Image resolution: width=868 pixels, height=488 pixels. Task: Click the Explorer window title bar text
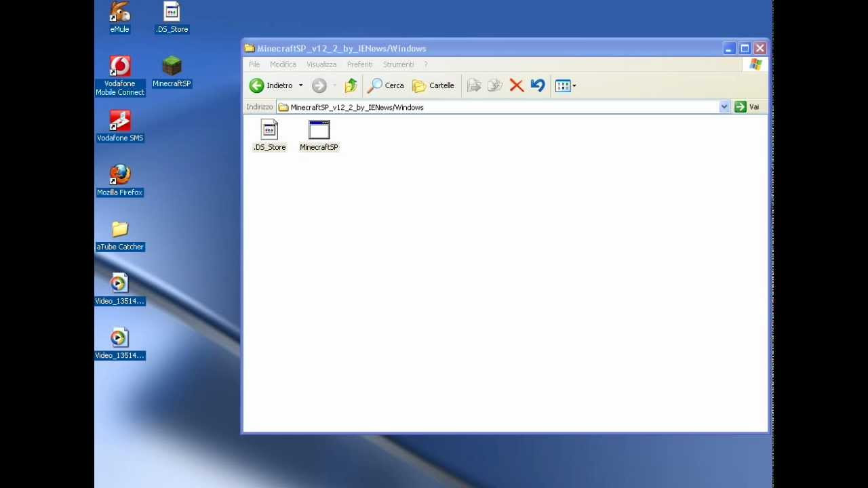(342, 49)
